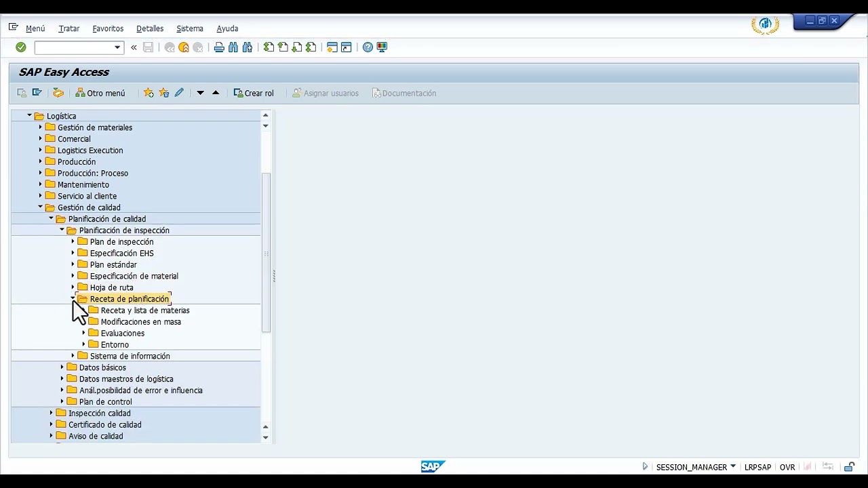Click the LRPSAP status bar entry
Image resolution: width=868 pixels, height=488 pixels.
coord(757,467)
